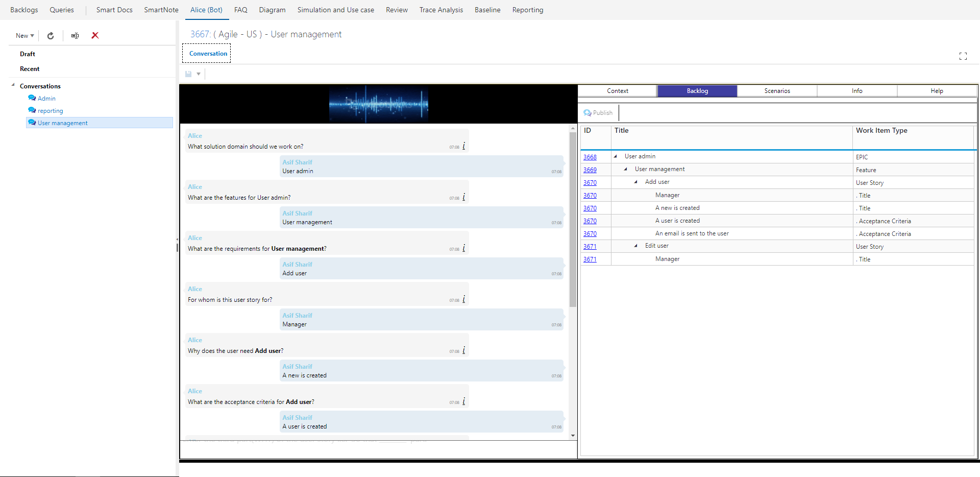Open the Diagram tab
This screenshot has height=477, width=980.
[272, 10]
